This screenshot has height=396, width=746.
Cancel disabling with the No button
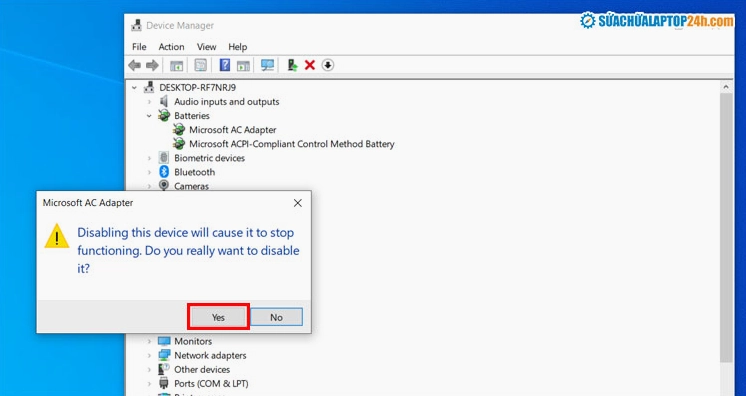pos(276,317)
